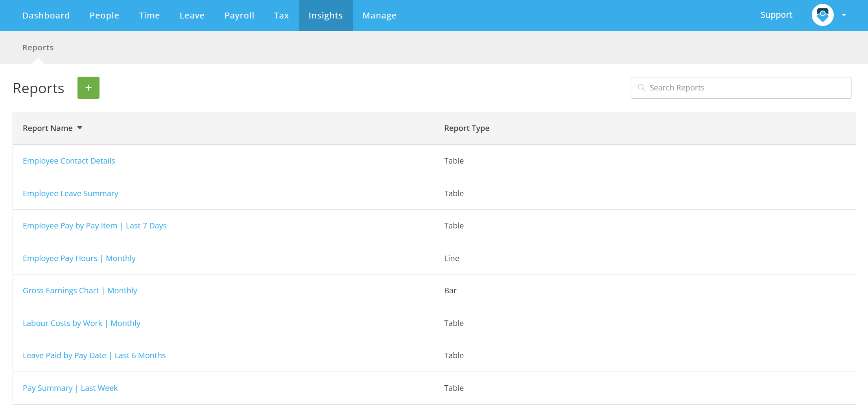Open Gross Earnings Chart Monthly report

pyautogui.click(x=80, y=291)
